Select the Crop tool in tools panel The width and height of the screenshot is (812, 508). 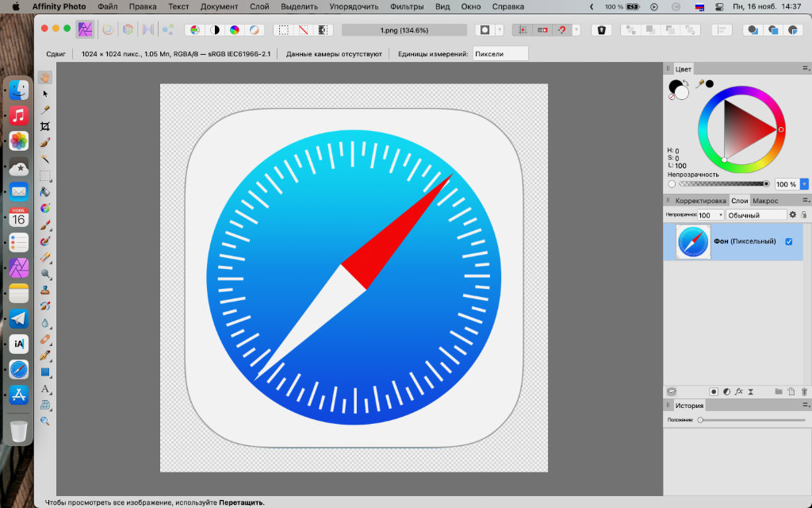click(45, 126)
